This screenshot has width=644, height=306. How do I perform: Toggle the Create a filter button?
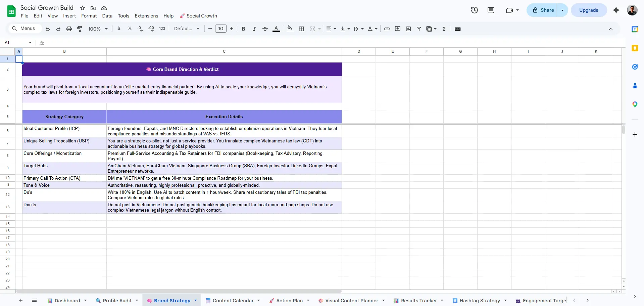tap(419, 29)
